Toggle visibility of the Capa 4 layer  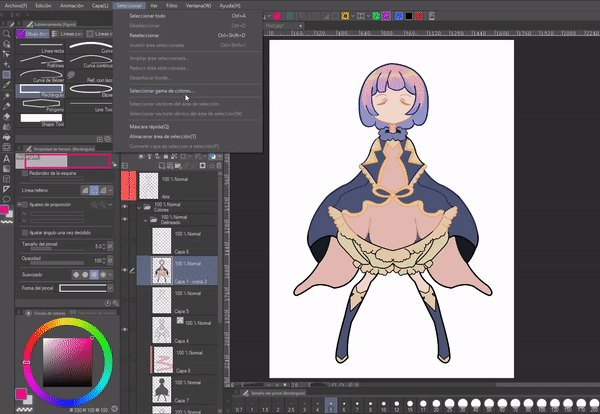coord(125,329)
